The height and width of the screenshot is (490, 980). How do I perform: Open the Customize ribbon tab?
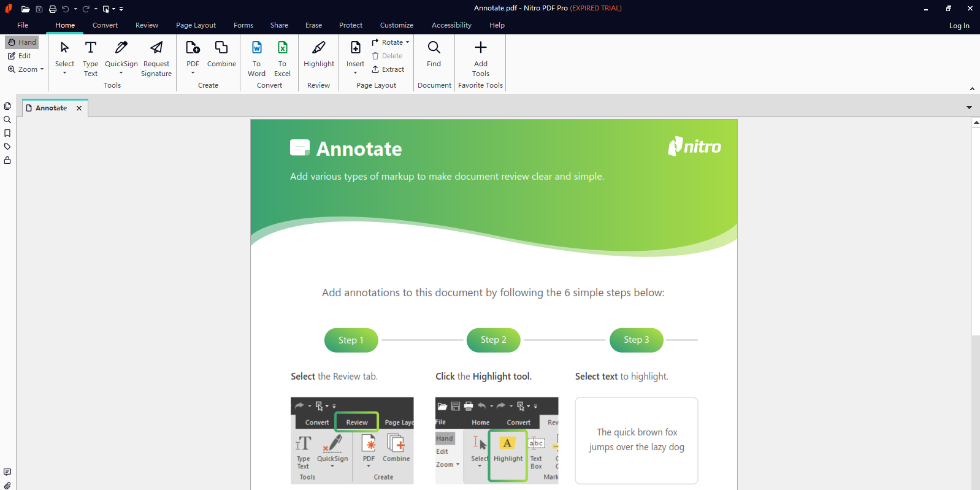[397, 25]
